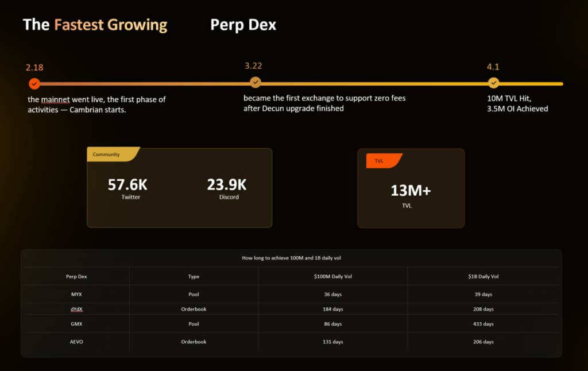This screenshot has height=371, width=588.
Task: Click the 3.22 date on timeline
Action: 253,66
